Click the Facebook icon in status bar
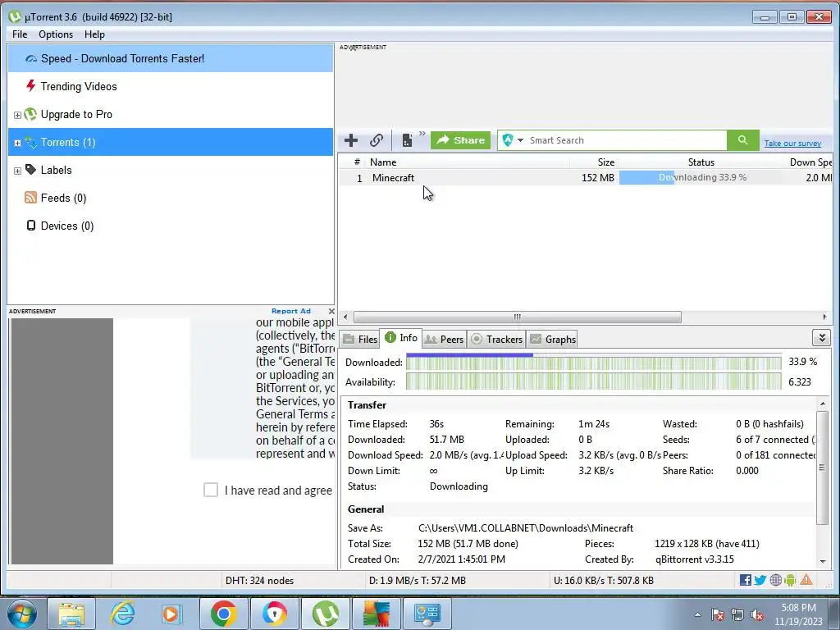840x630 pixels. point(745,580)
